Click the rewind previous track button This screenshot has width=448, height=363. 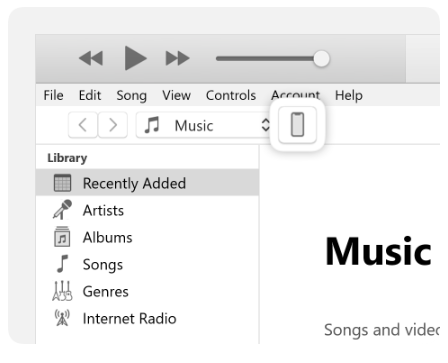click(91, 58)
